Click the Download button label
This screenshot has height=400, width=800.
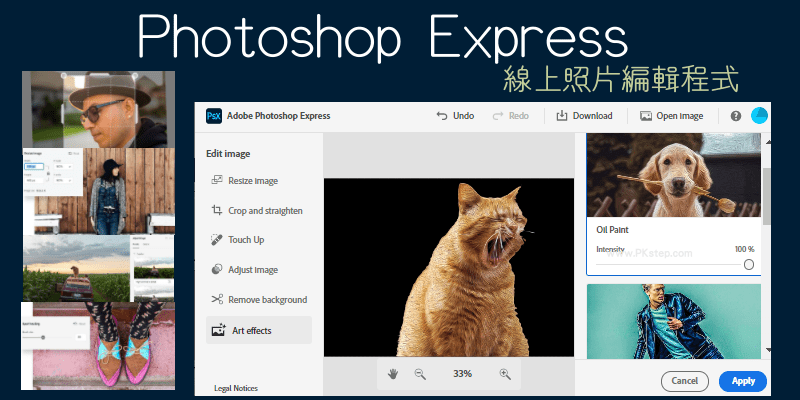coord(592,116)
